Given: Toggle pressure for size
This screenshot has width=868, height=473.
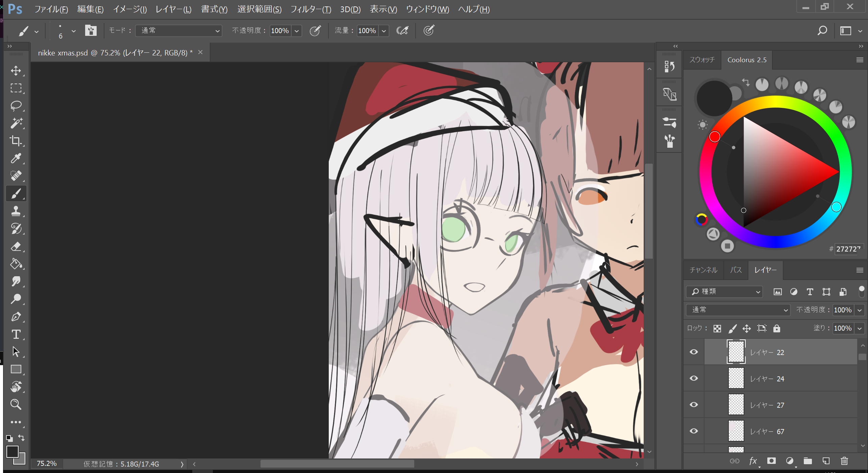Looking at the screenshot, I should click(429, 30).
